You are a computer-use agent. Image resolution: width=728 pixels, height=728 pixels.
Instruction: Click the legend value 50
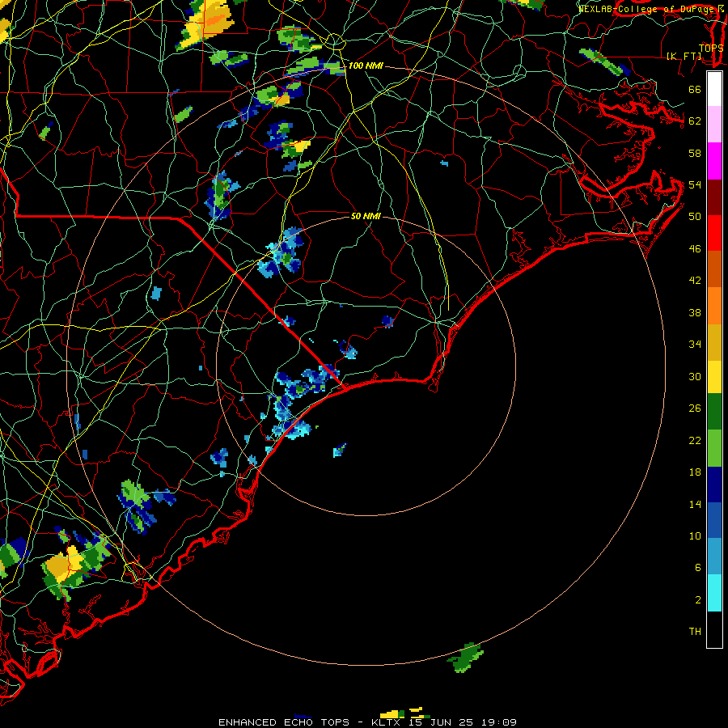[695, 216]
